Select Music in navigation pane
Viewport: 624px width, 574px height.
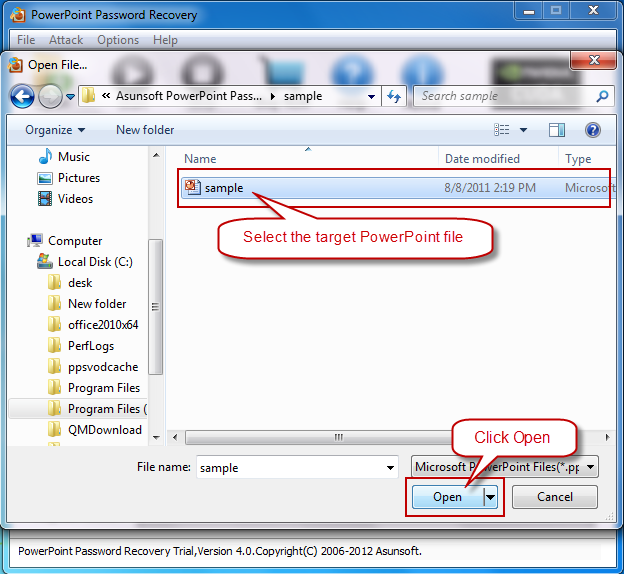(74, 157)
